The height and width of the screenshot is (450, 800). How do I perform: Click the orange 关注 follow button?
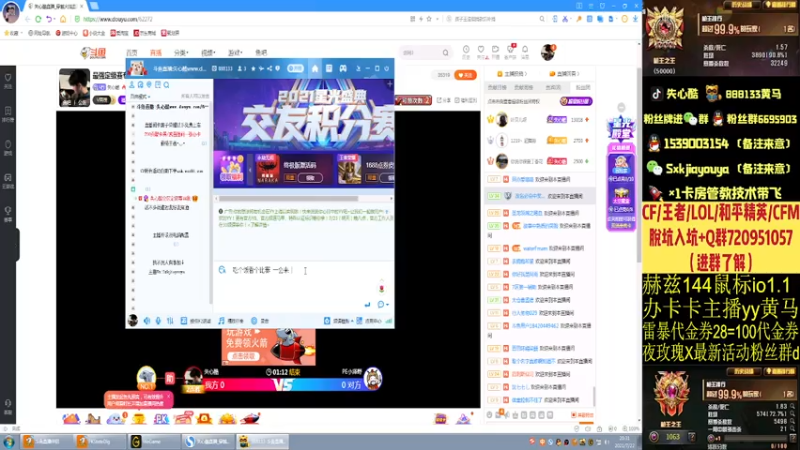click(465, 75)
